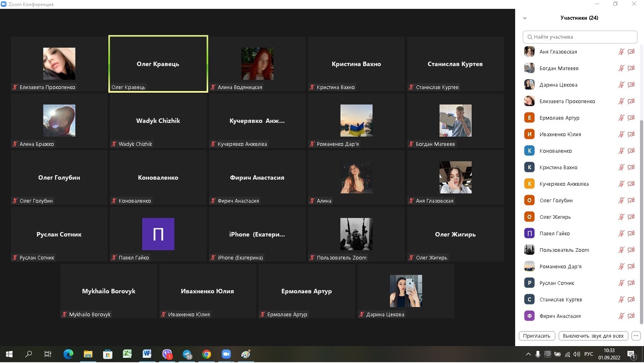Toggle microphone for Кристина Вахно in list
This screenshot has height=363, width=644.
pos(621,167)
